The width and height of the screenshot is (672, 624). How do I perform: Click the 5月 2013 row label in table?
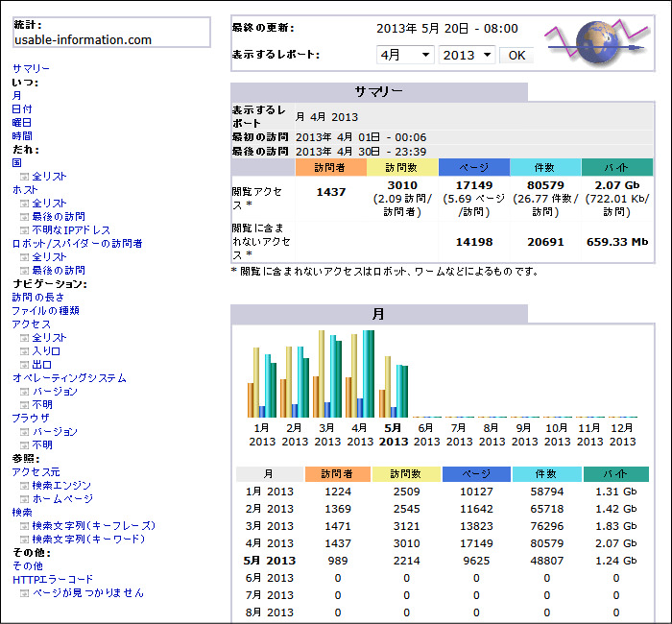click(270, 561)
